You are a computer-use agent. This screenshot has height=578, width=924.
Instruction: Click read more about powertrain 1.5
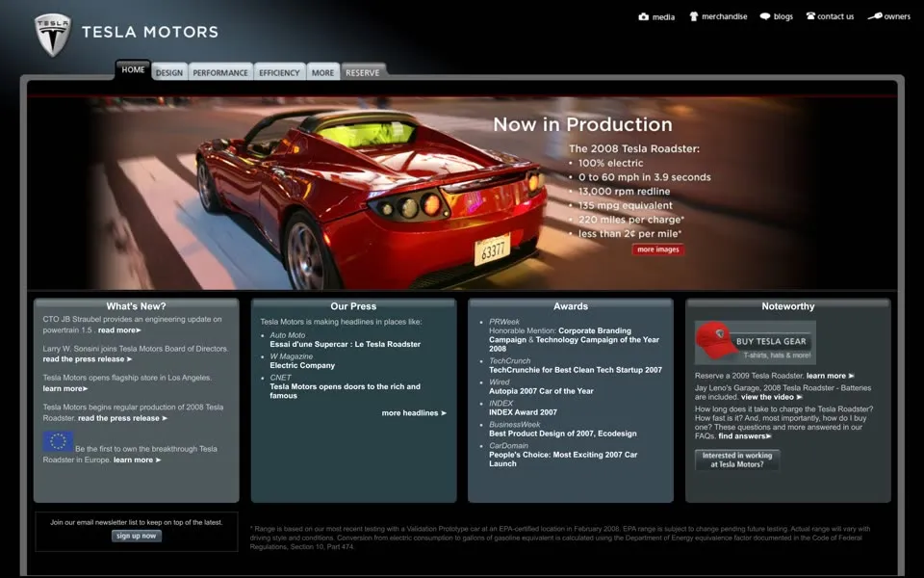click(x=119, y=330)
